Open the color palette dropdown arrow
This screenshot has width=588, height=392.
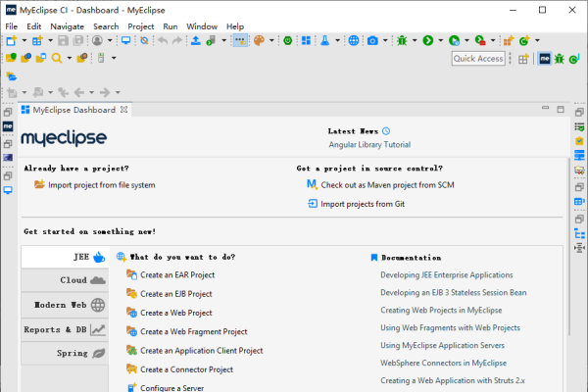click(x=271, y=40)
